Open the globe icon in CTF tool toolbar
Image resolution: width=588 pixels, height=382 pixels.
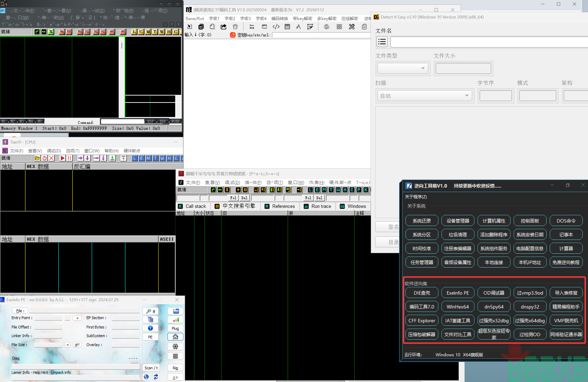[x=327, y=27]
